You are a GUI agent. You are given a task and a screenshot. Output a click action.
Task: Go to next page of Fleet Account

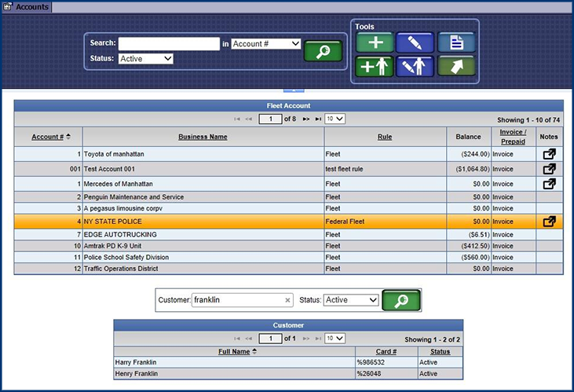305,119
